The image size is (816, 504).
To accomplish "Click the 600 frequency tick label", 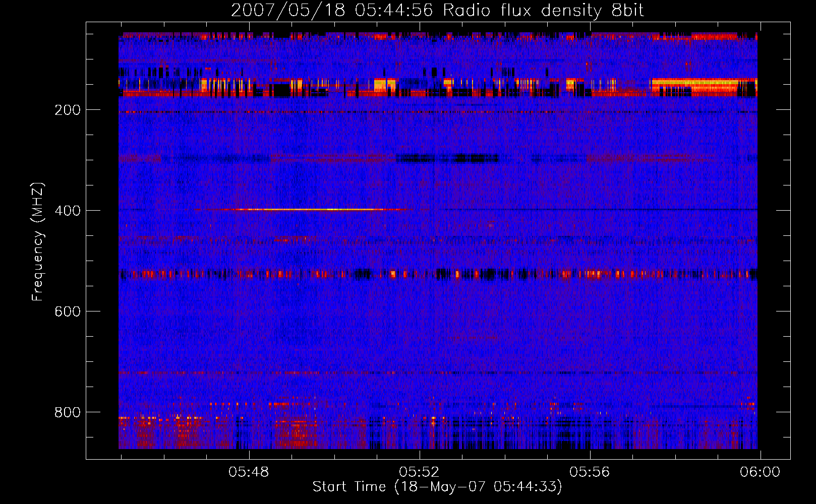I will tap(68, 311).
